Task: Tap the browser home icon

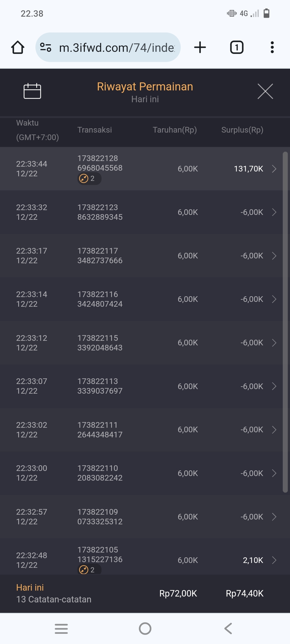Action: pyautogui.click(x=18, y=47)
